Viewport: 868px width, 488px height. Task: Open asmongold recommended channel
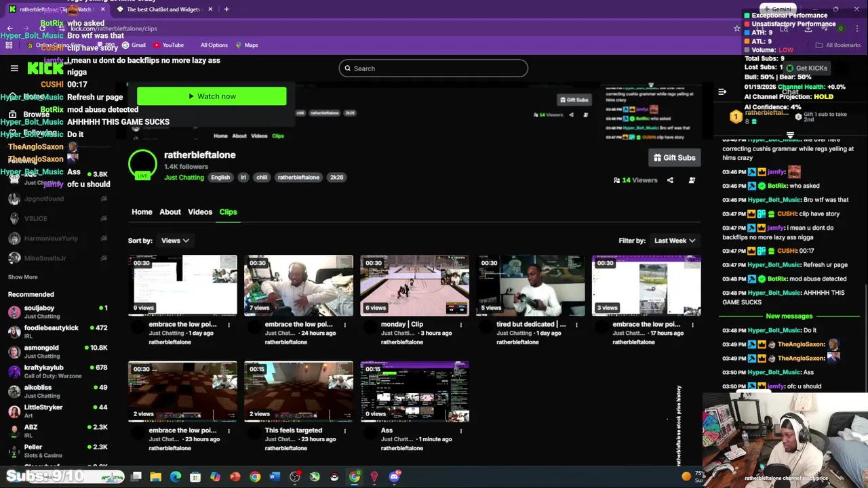[58, 352]
